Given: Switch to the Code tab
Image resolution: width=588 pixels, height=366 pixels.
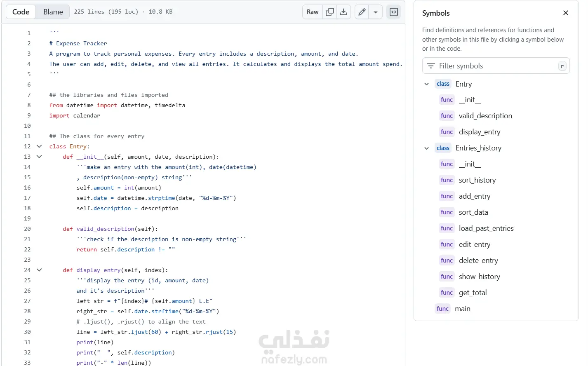Looking at the screenshot, I should coord(21,12).
